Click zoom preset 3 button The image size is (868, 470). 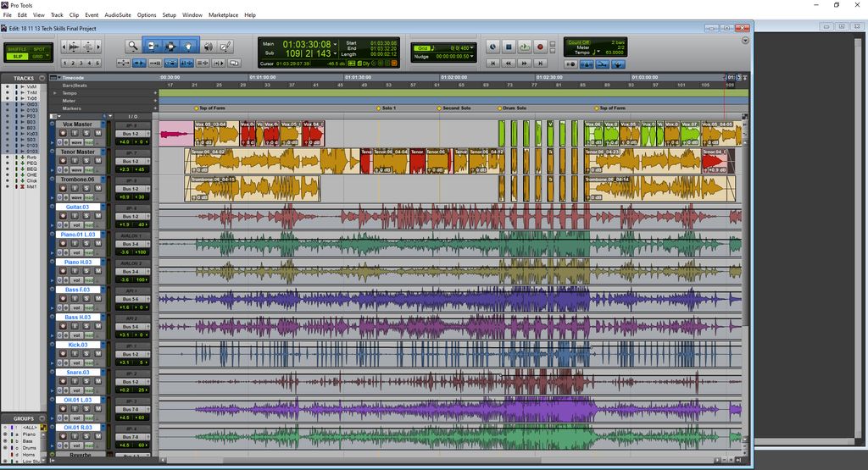tap(81, 63)
